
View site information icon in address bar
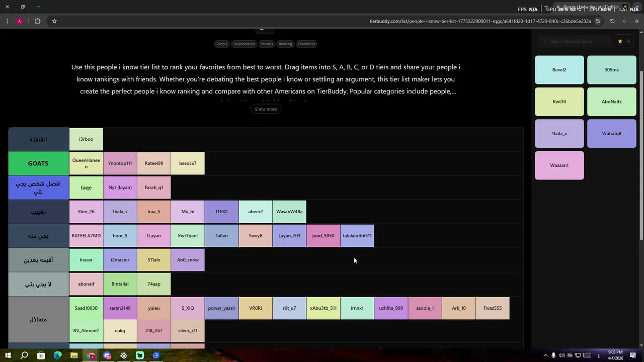point(598,21)
